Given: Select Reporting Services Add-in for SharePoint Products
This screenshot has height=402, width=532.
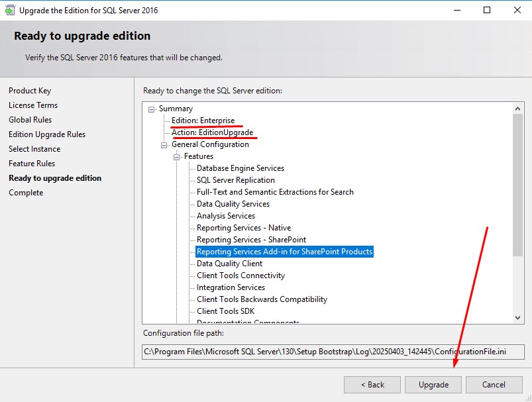Looking at the screenshot, I should 284,252.
